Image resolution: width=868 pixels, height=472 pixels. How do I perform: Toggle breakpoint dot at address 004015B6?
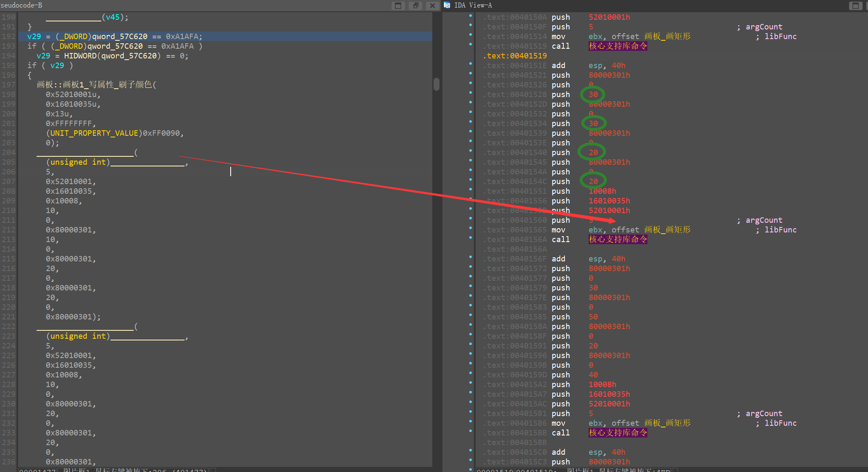(470, 422)
